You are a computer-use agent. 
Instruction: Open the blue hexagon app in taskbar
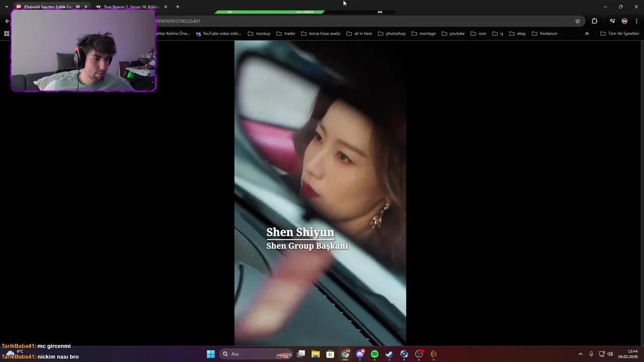[404, 354]
